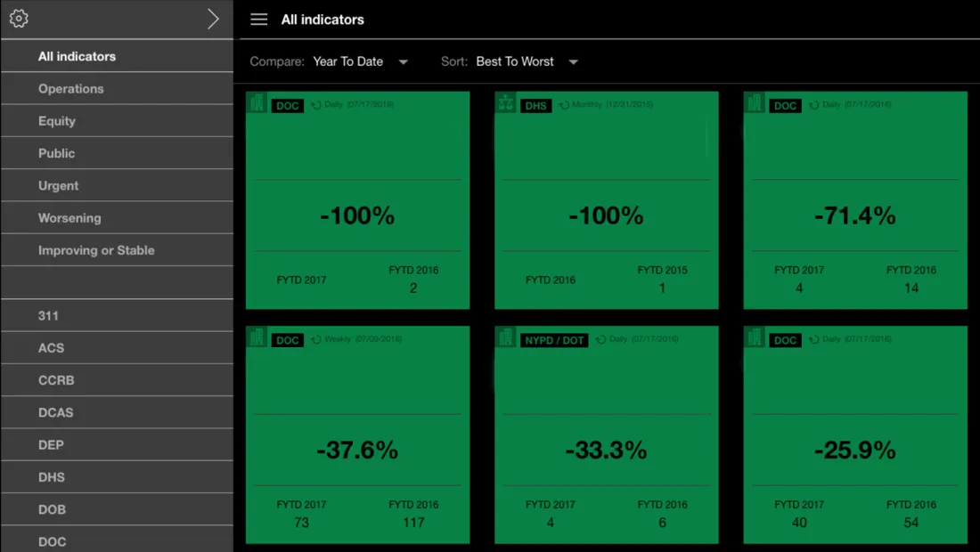
Task: Click the building icon on the -37.6% tile
Action: 257,337
